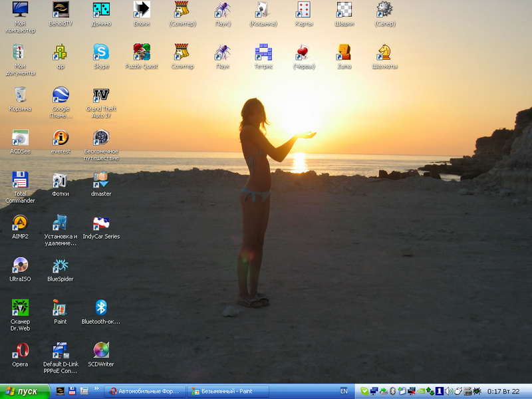
Task: Open the Шахматы chess shortcut
Action: (384, 53)
